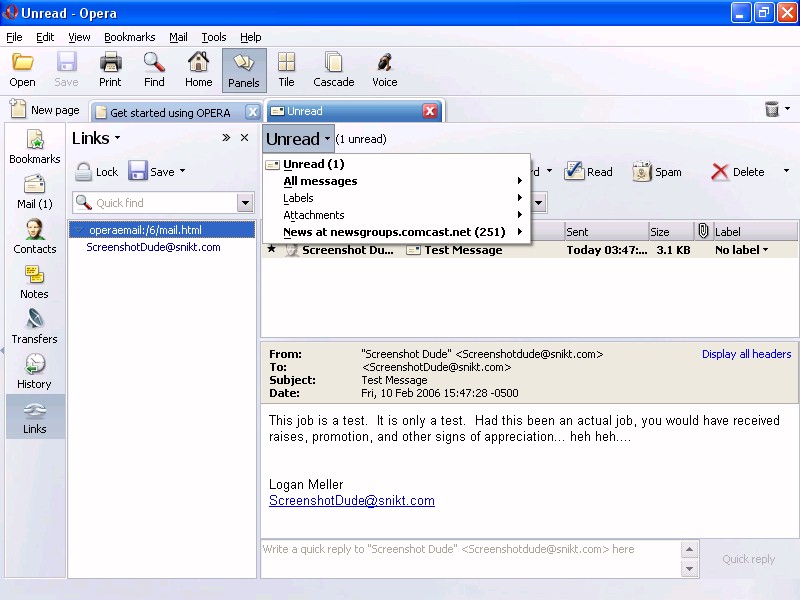Toggle the Panels button in toolbar
800x600 pixels.
244,70
